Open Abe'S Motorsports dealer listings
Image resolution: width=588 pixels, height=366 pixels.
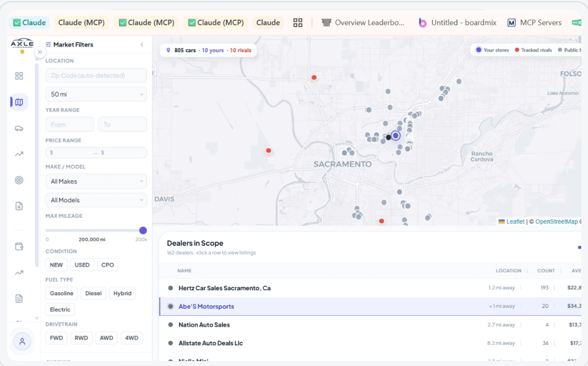(370, 306)
